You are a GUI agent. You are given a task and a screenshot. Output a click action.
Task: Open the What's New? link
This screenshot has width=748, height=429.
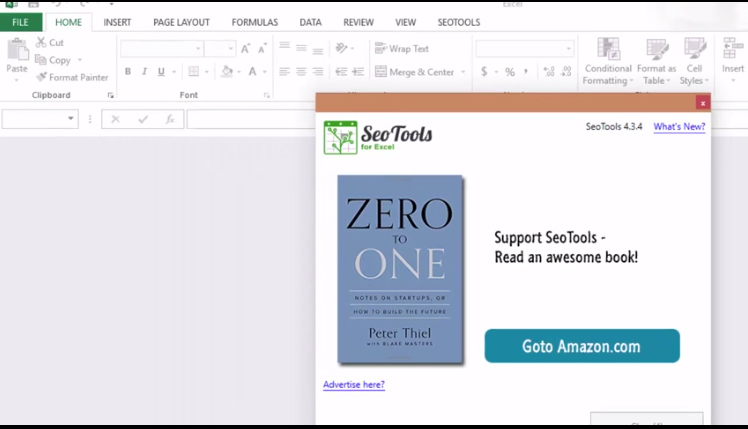(x=679, y=127)
